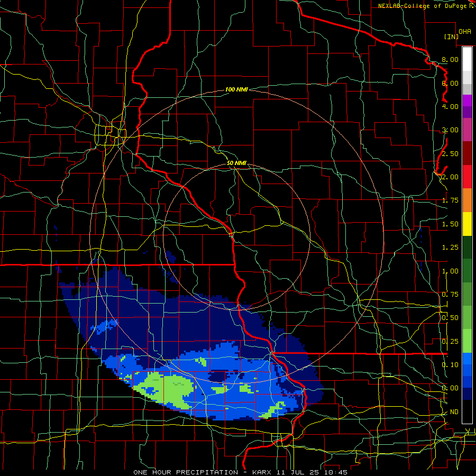
Task: Click the [IN] units label
Action: pyautogui.click(x=451, y=36)
